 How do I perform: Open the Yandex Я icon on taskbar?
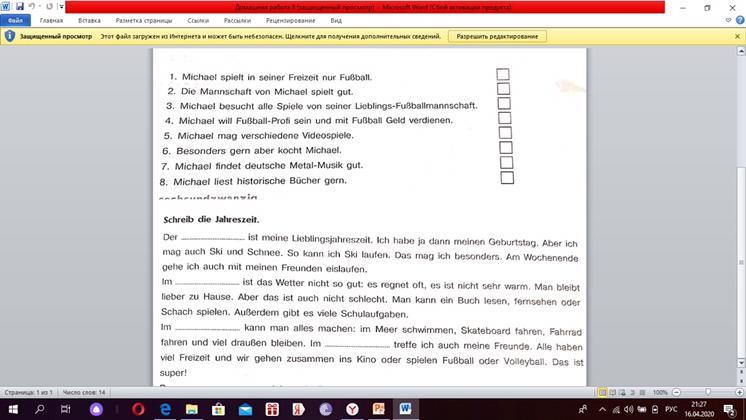[299, 409]
